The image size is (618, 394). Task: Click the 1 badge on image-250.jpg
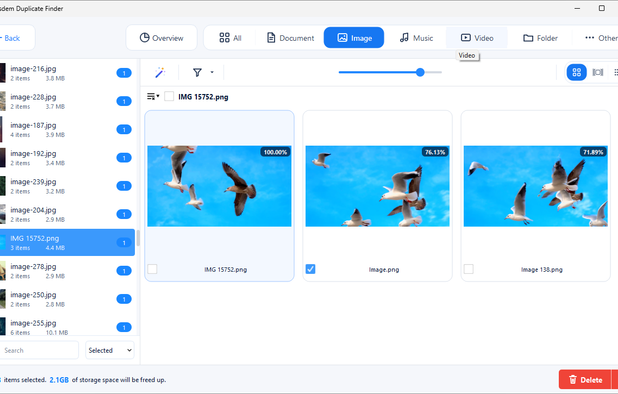124,299
